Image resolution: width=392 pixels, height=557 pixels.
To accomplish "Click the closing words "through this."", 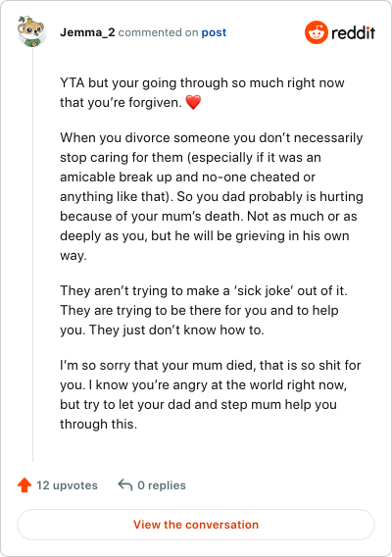I will point(98,424).
